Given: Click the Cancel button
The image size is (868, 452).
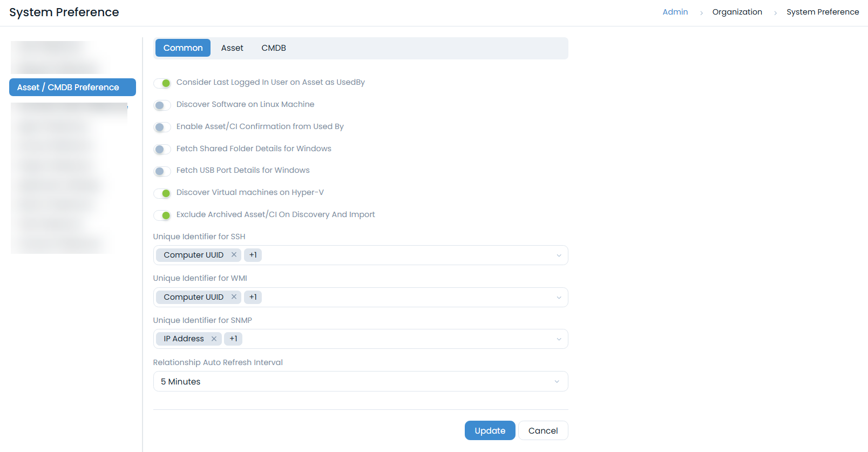Looking at the screenshot, I should click(543, 430).
